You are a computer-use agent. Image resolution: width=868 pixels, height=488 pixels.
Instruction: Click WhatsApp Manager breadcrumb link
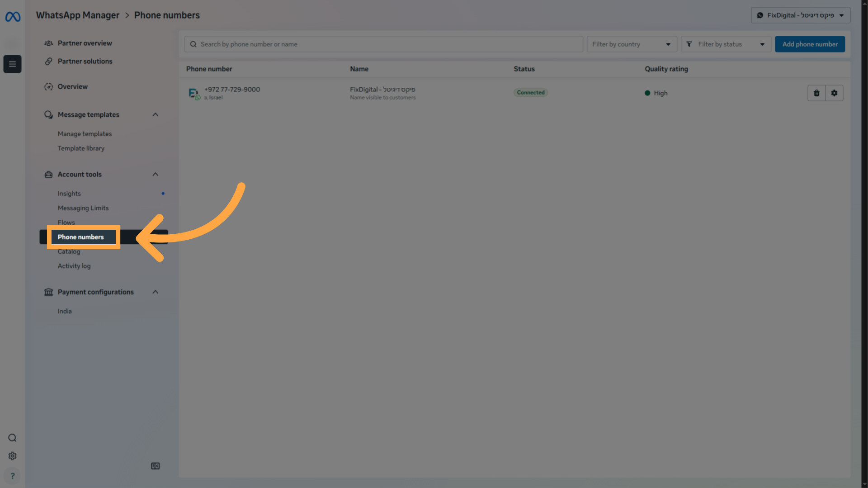tap(78, 15)
